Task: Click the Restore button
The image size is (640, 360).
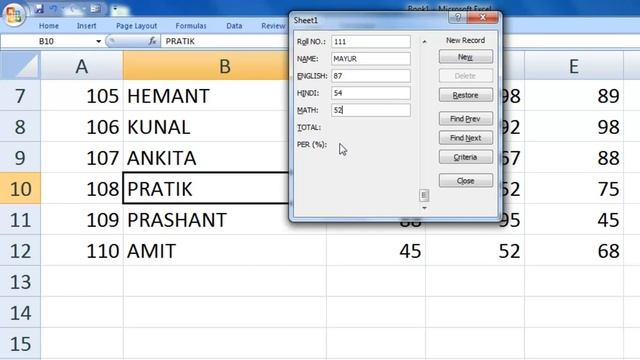Action: 466,95
